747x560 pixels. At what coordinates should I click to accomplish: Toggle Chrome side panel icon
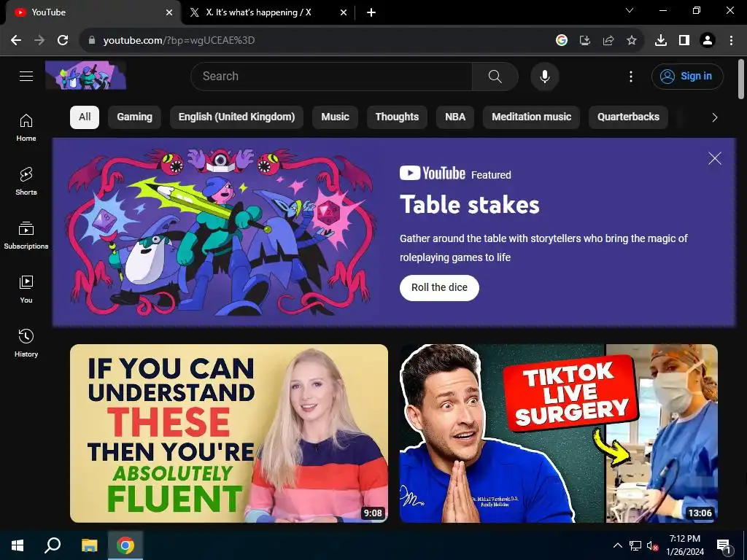684,41
